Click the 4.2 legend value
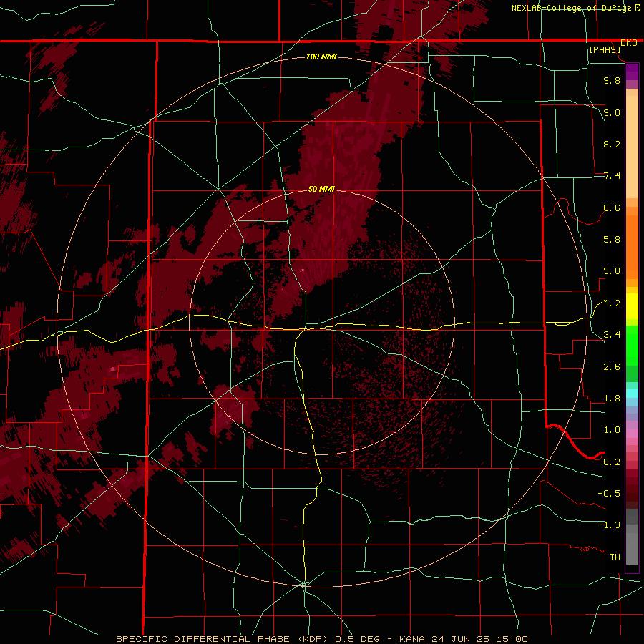 point(612,303)
